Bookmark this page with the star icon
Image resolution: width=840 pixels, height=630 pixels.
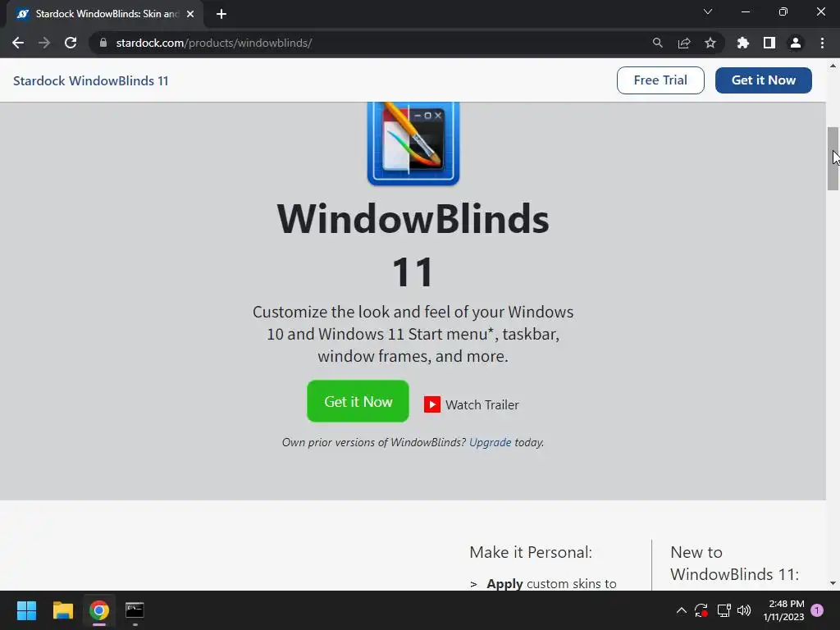point(710,43)
